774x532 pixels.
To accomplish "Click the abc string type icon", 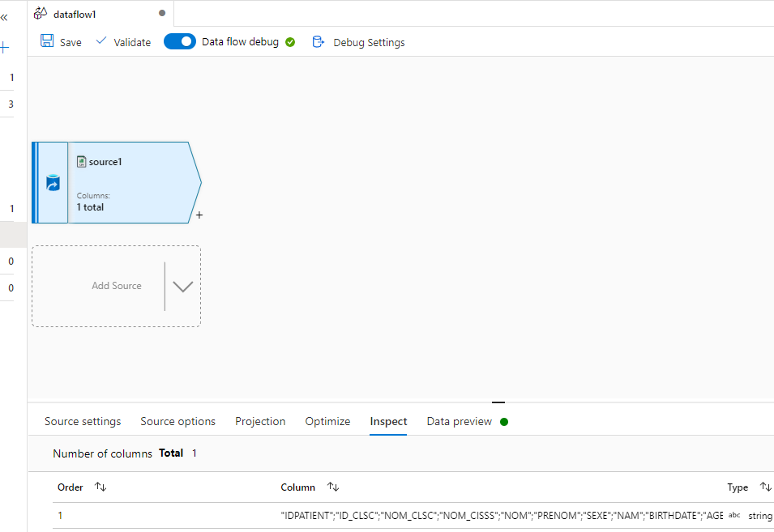I will coord(734,515).
